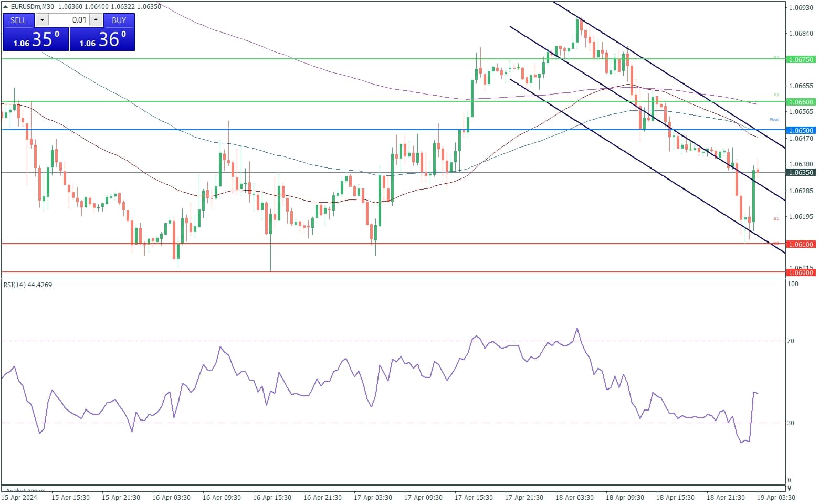Decrease trade volume with the down arrow
The width and height of the screenshot is (819, 504).
42,20
